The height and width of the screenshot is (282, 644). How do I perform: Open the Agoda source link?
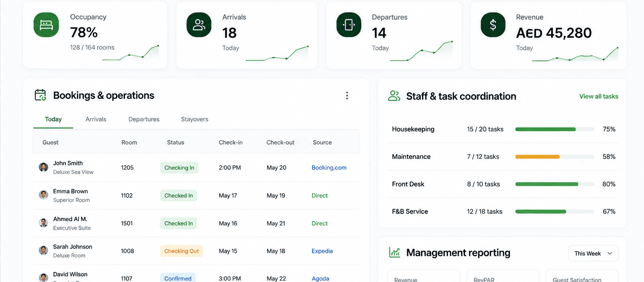(320, 278)
